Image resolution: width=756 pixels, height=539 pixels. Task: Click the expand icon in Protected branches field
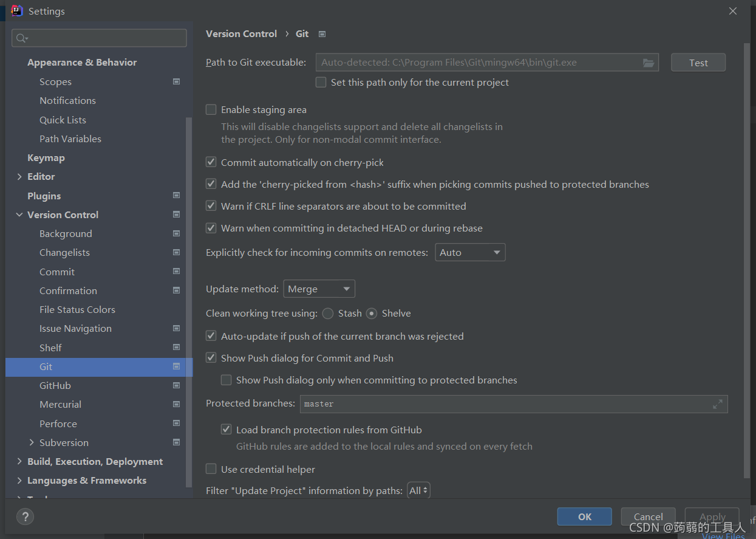(x=718, y=403)
